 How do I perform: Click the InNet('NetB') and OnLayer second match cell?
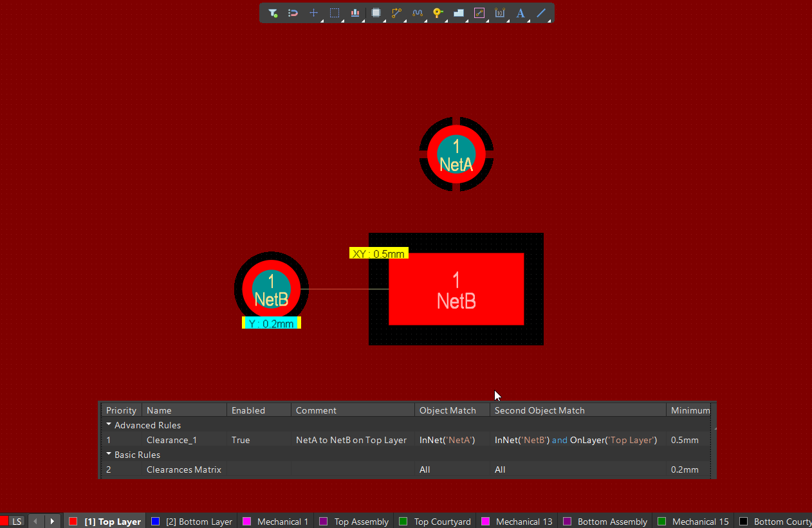pyautogui.click(x=577, y=440)
